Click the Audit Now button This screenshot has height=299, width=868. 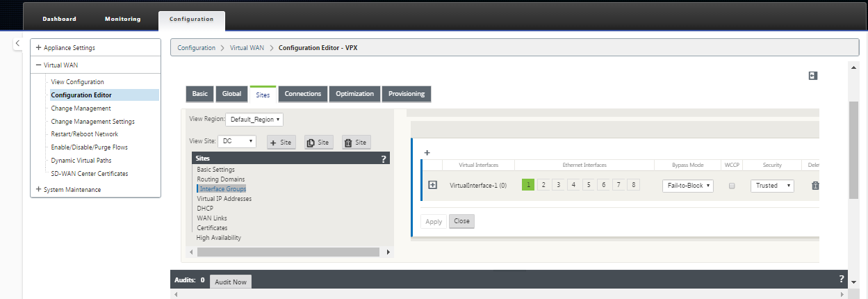click(x=231, y=282)
